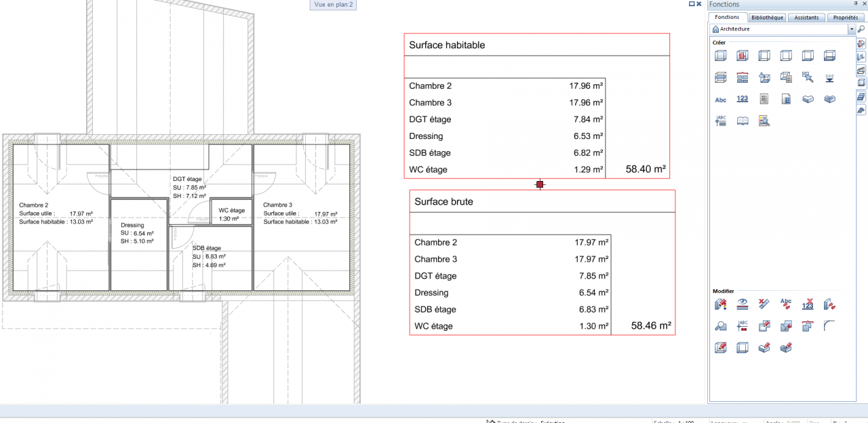868x423 pixels.
Task: Click the SH : 5.10 m² text in the plan
Action: click(137, 241)
